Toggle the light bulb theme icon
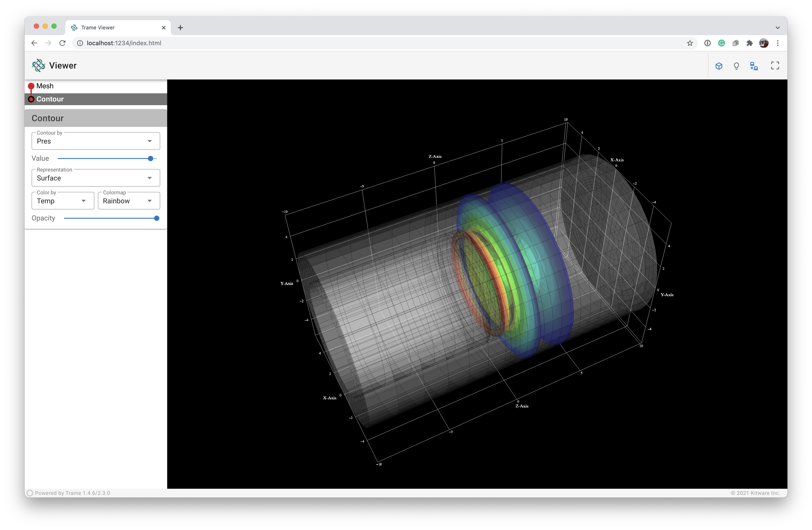 736,66
